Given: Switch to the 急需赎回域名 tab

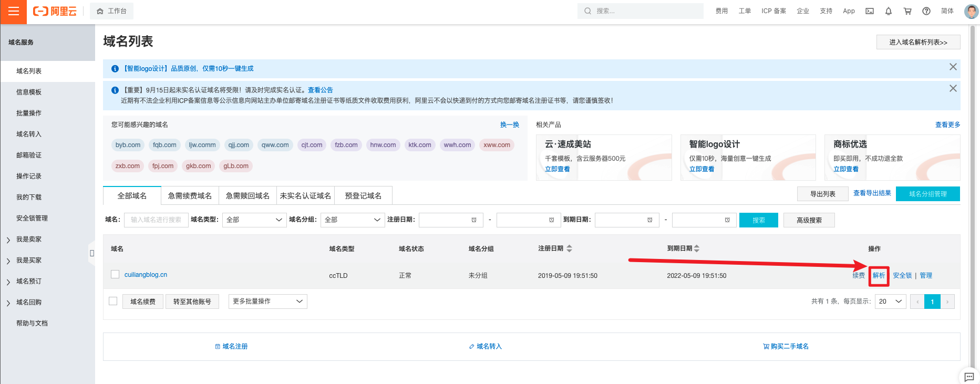Looking at the screenshot, I should [x=247, y=195].
